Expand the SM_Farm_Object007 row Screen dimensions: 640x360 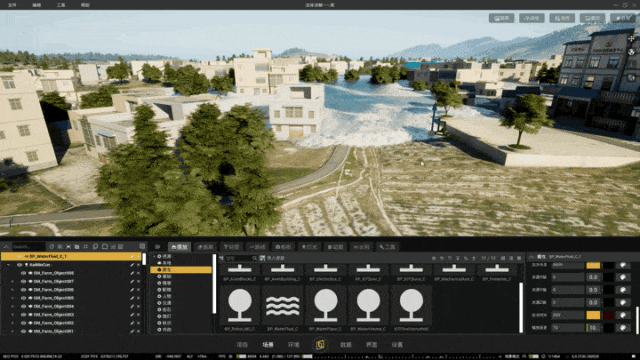(12, 281)
